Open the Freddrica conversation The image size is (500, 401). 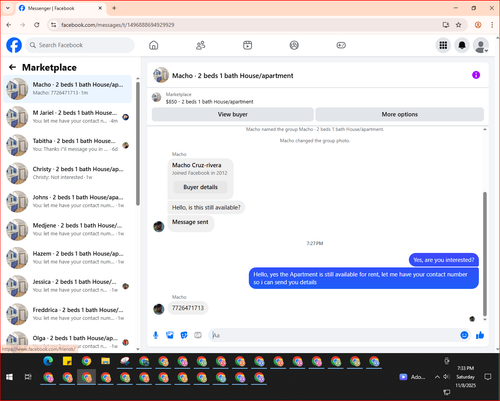[x=68, y=314]
